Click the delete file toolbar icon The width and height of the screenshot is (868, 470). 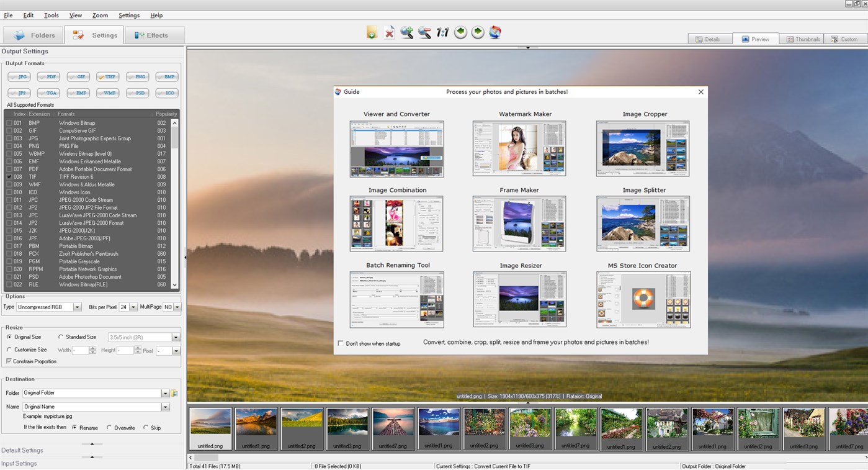click(x=389, y=32)
